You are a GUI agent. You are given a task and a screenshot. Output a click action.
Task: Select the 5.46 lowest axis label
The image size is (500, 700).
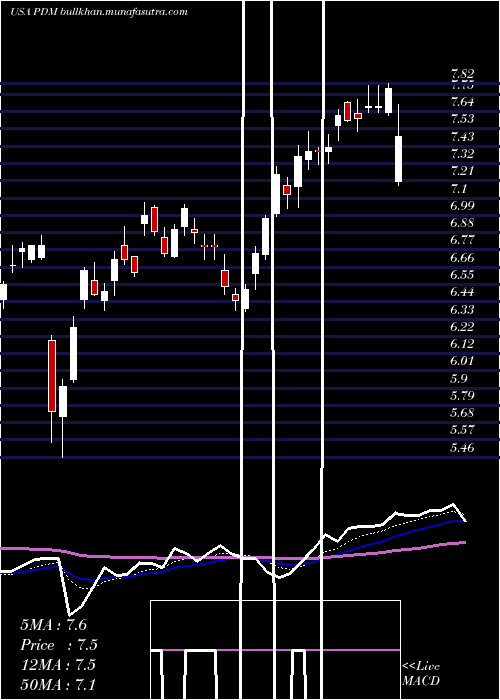[462, 447]
